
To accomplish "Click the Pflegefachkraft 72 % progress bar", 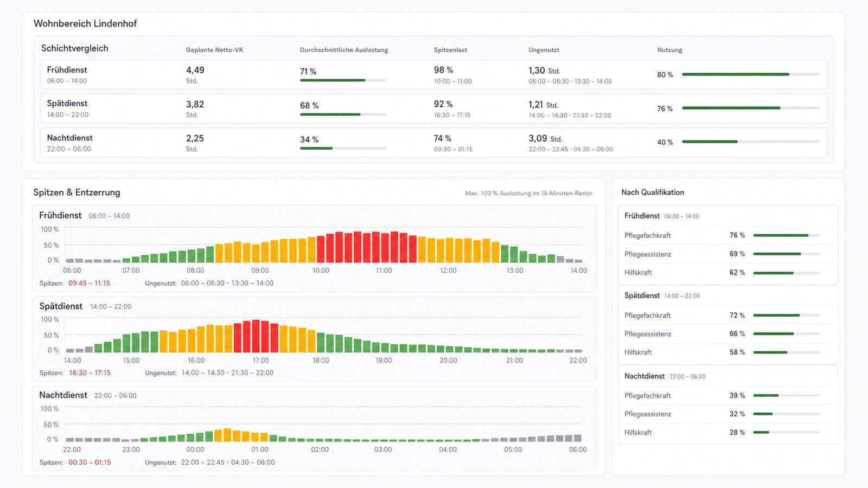I will pyautogui.click(x=787, y=315).
